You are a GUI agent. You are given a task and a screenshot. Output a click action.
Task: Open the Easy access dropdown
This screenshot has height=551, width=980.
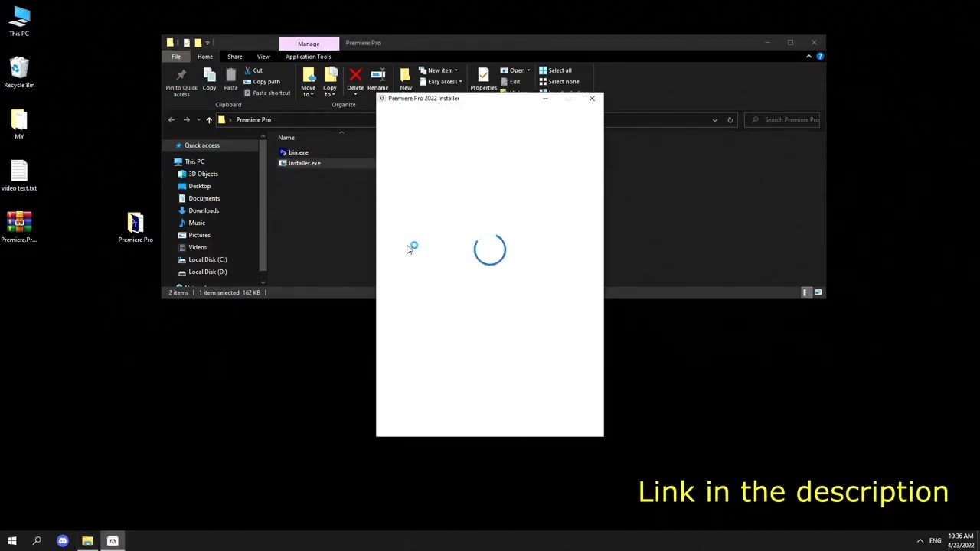pos(440,82)
